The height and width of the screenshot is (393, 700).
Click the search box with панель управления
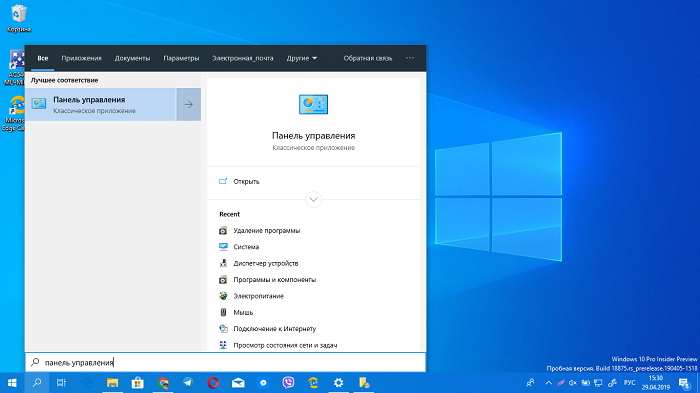pos(225,362)
